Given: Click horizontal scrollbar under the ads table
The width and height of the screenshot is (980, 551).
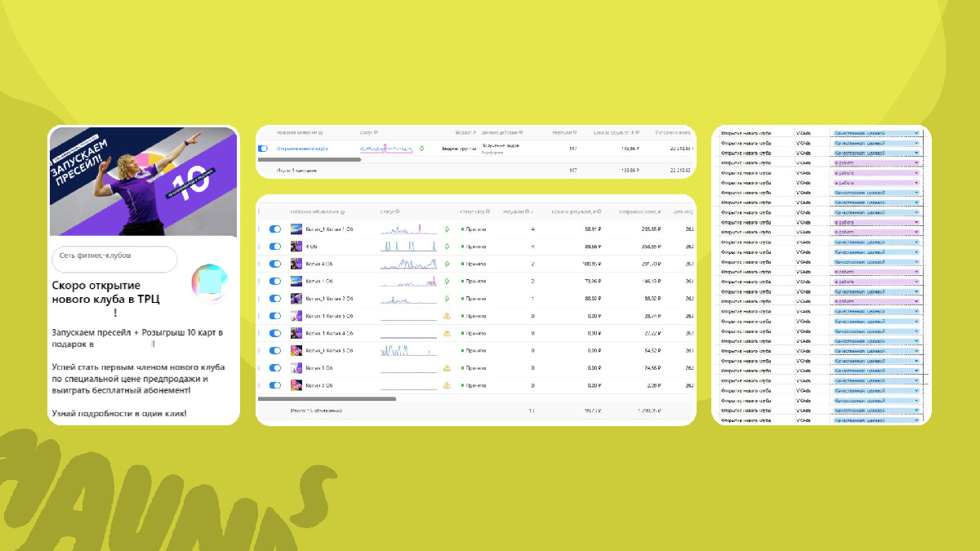Looking at the screenshot, I should click(x=327, y=399).
